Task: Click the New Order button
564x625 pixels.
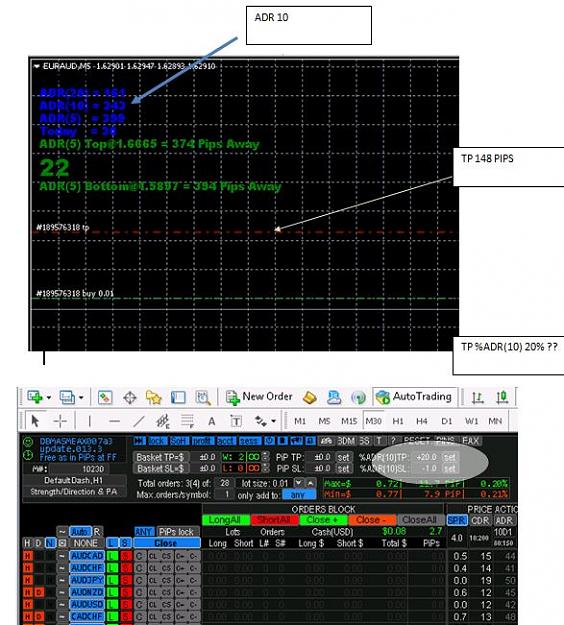Action: 259,397
